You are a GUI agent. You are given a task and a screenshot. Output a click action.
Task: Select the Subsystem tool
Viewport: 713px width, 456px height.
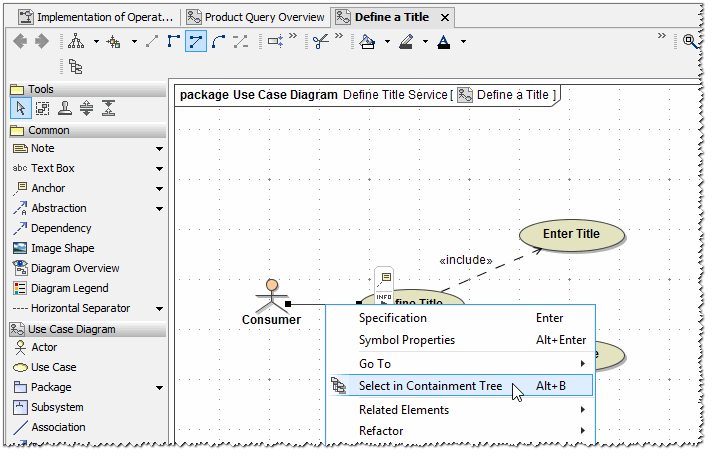pos(57,407)
